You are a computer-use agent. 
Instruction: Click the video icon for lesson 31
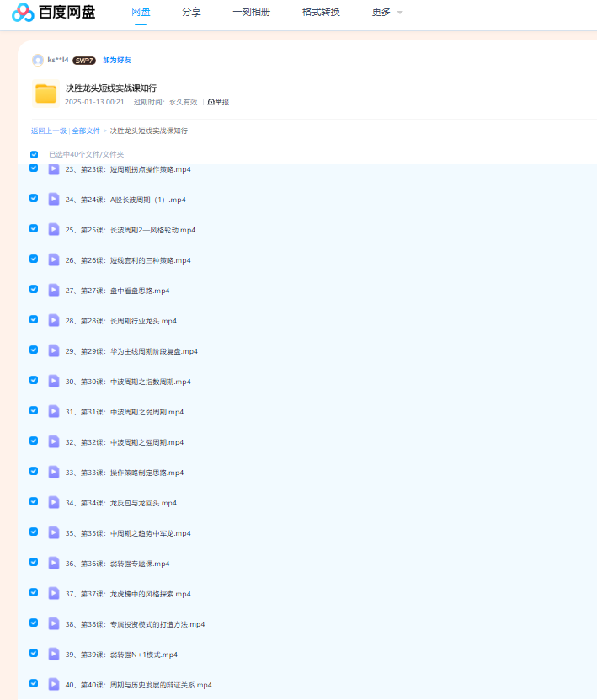coord(54,412)
